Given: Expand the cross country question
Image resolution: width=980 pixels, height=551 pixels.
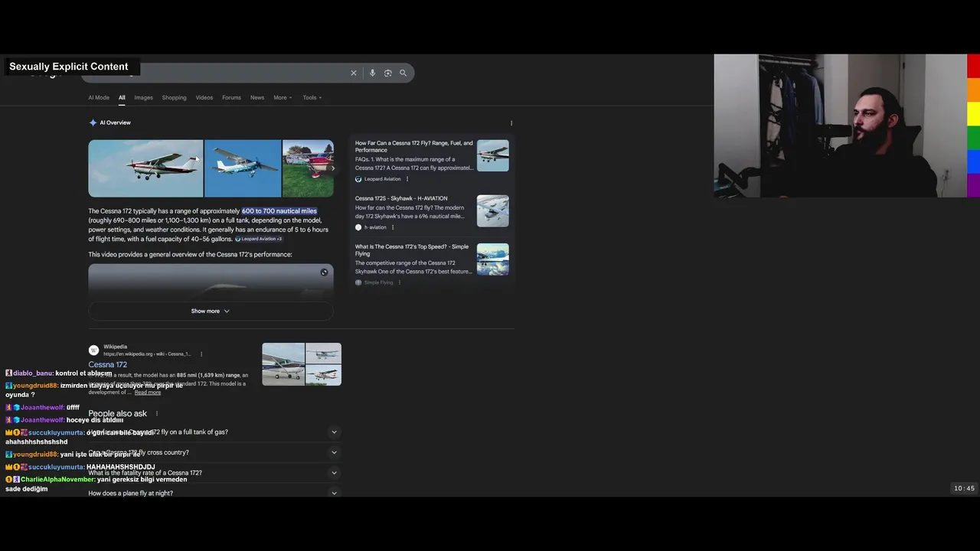Looking at the screenshot, I should pyautogui.click(x=213, y=452).
